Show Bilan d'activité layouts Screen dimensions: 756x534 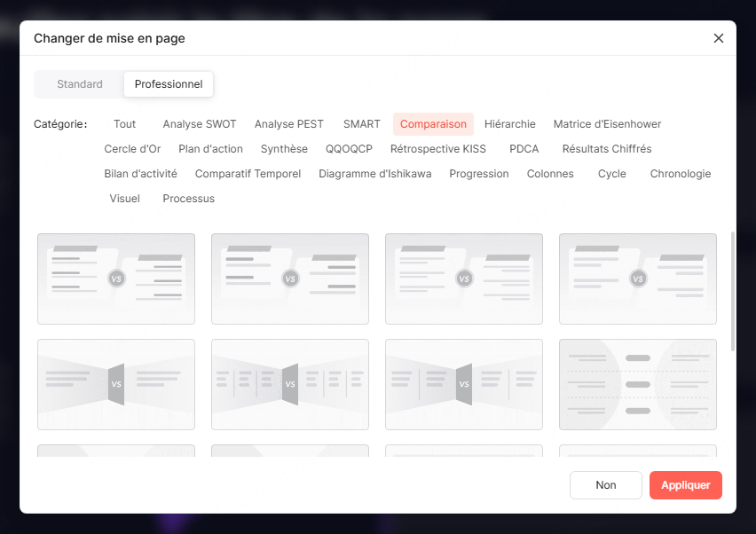click(x=141, y=174)
